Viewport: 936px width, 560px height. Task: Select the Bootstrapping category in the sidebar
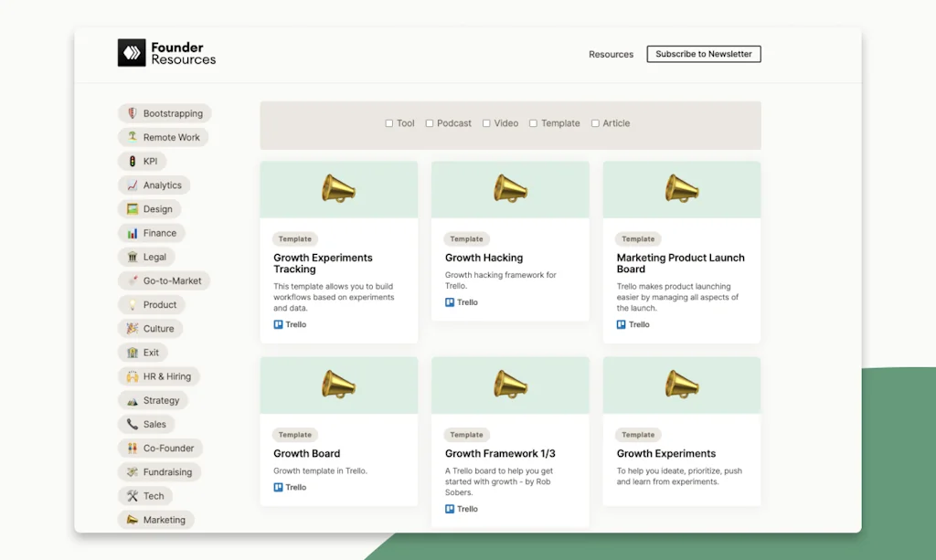click(x=165, y=113)
